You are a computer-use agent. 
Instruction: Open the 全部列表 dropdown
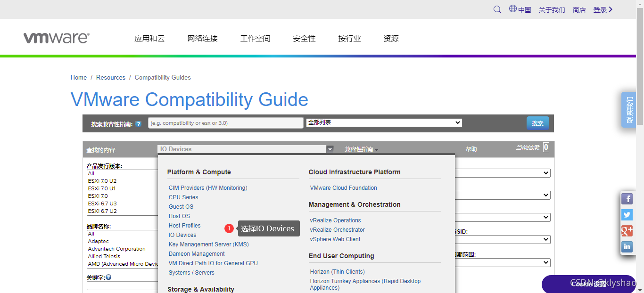click(383, 122)
